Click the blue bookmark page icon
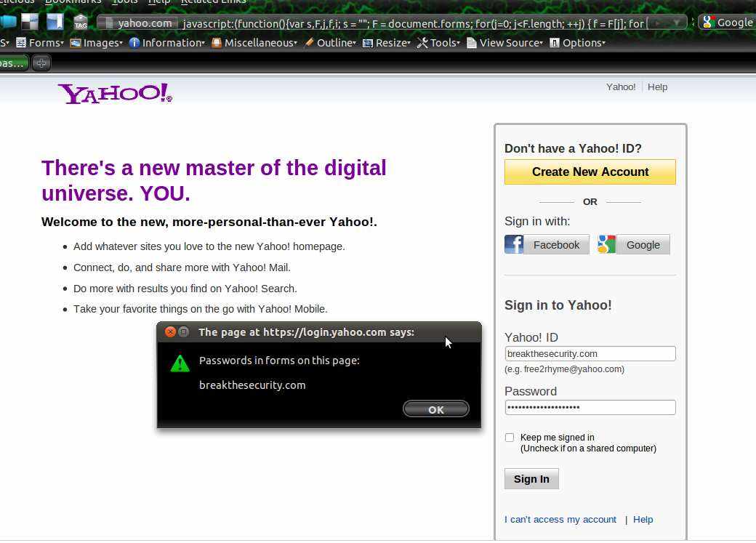The image size is (756, 543). 55,23
